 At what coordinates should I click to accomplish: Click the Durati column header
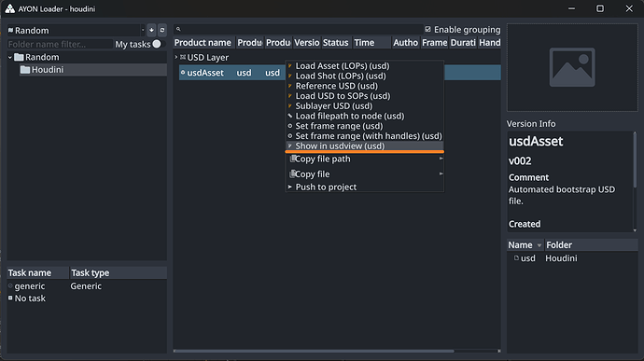pos(463,43)
